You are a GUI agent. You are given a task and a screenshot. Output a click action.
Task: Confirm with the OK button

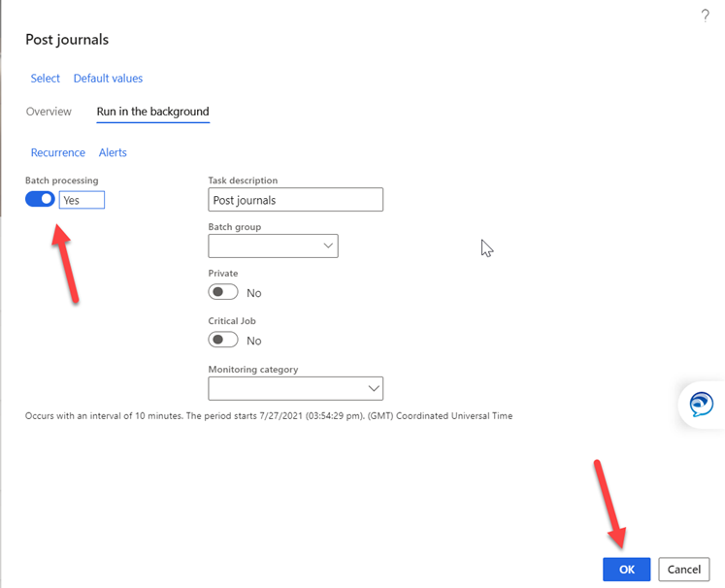(x=627, y=569)
